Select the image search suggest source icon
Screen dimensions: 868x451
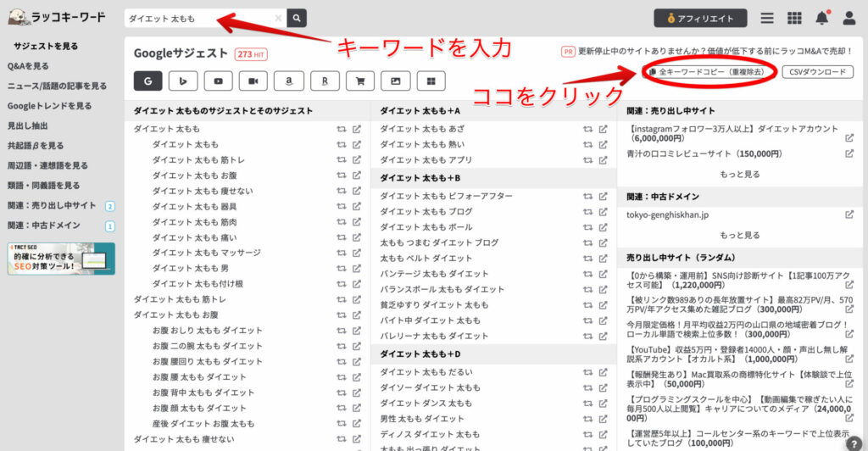(396, 81)
